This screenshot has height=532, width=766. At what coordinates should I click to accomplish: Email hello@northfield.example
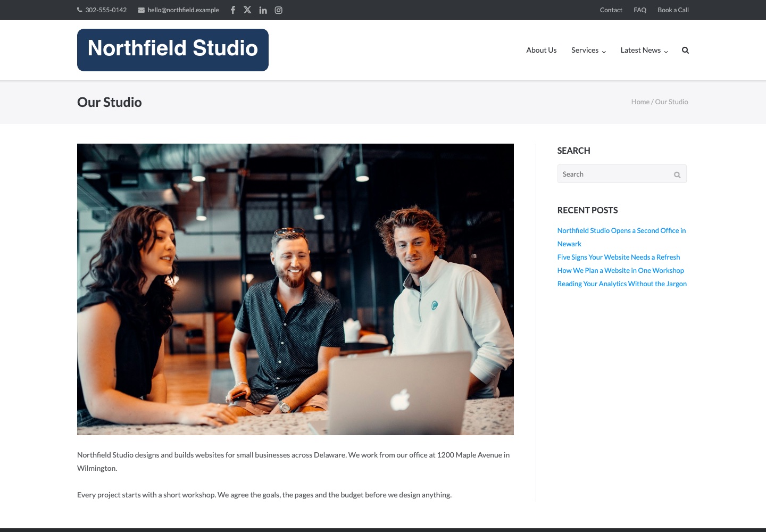tap(183, 10)
